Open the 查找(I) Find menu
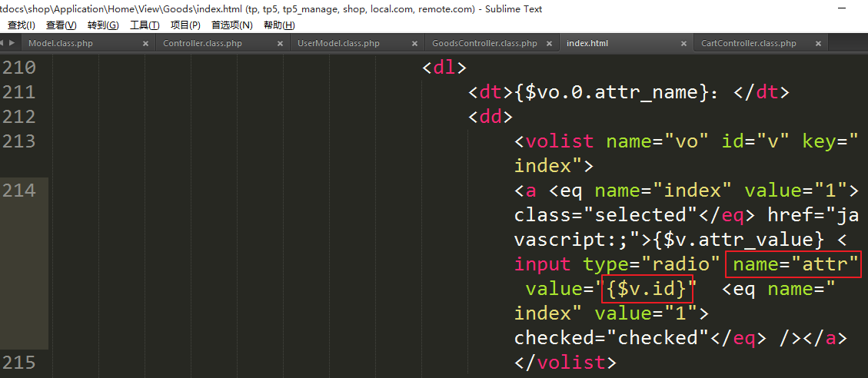The width and height of the screenshot is (868, 378). click(x=21, y=25)
